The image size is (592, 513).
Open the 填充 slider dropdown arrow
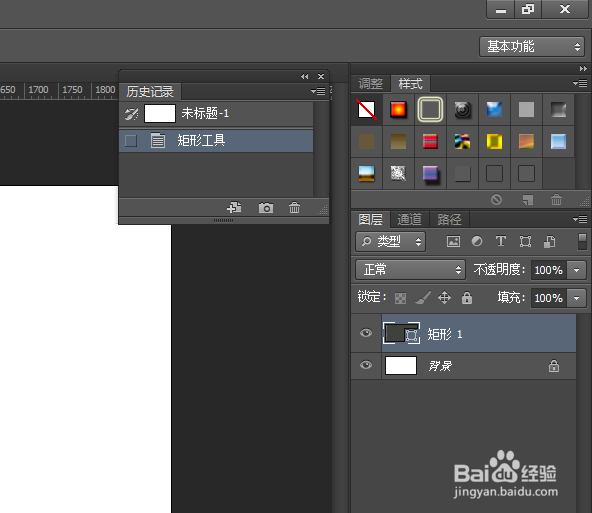(x=577, y=298)
